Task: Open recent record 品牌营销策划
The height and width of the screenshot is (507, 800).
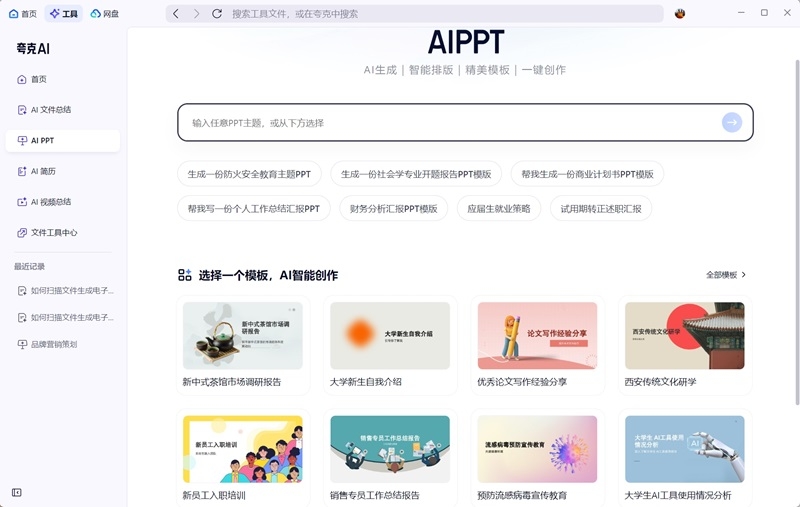Action: tap(47, 344)
